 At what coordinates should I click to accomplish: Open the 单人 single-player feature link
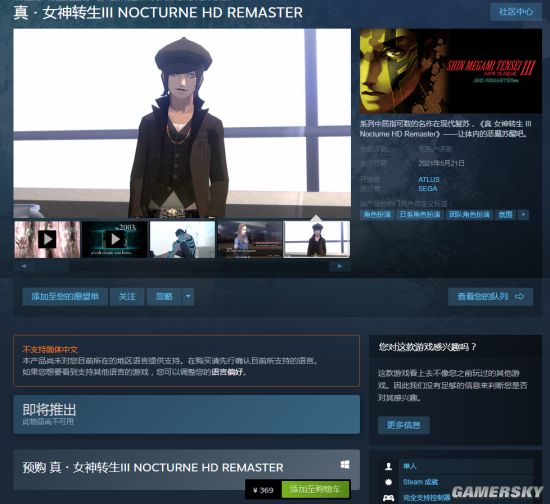[x=409, y=466]
